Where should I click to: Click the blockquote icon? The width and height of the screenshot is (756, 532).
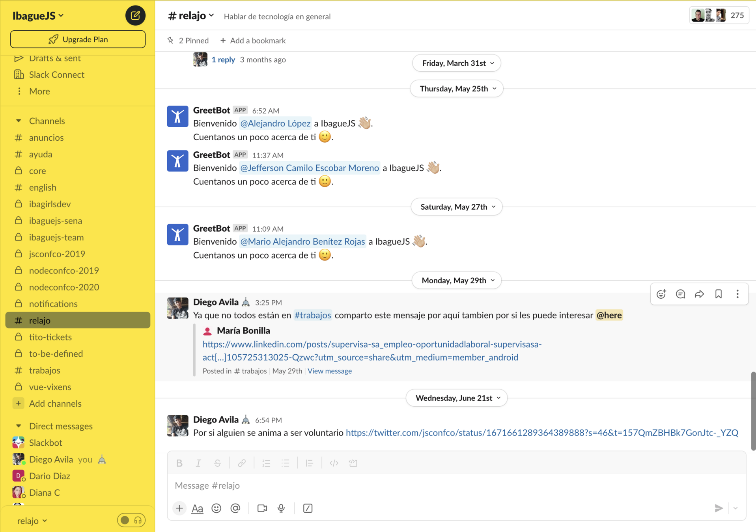310,463
